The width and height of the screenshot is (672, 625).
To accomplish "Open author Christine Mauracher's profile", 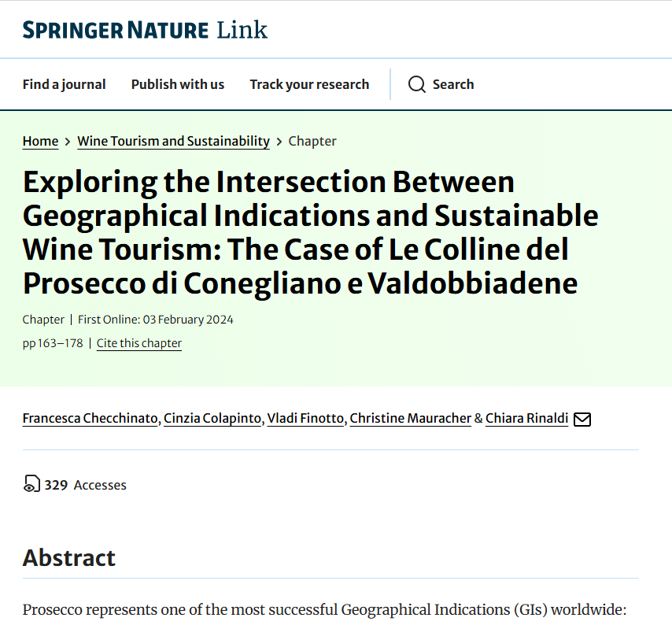I will tap(411, 419).
